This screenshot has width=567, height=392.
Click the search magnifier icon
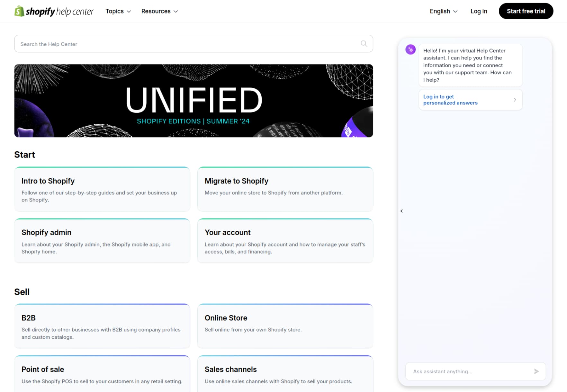364,44
